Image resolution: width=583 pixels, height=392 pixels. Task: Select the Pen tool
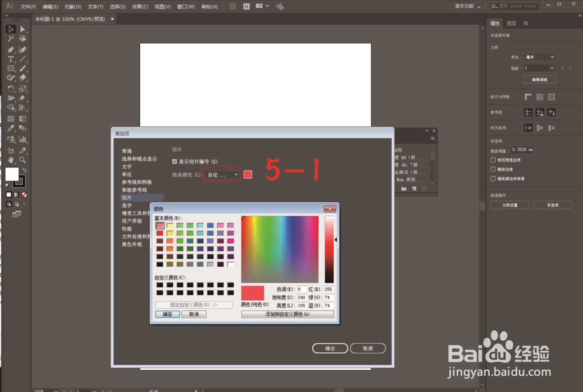click(11, 50)
